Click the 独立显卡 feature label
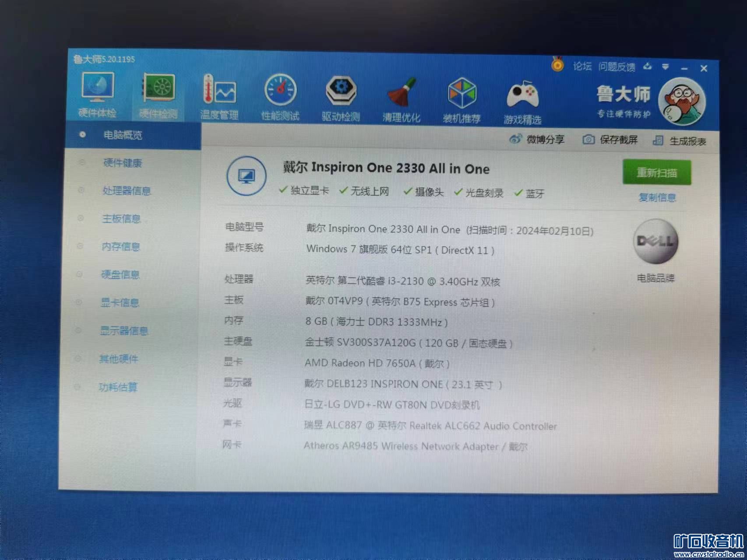 (309, 190)
